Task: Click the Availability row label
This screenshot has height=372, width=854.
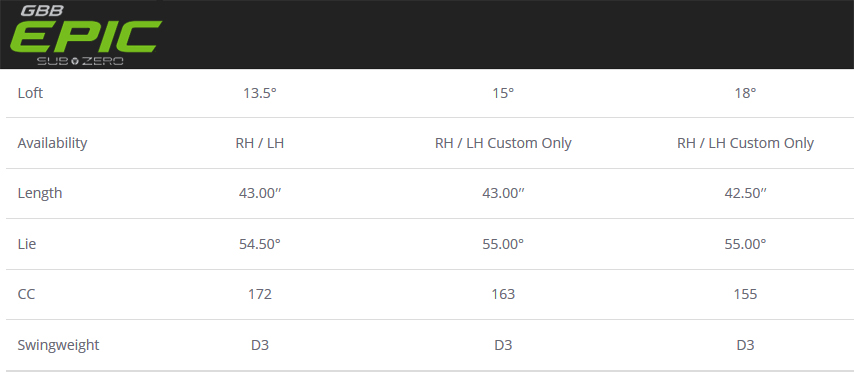Action: [x=52, y=143]
